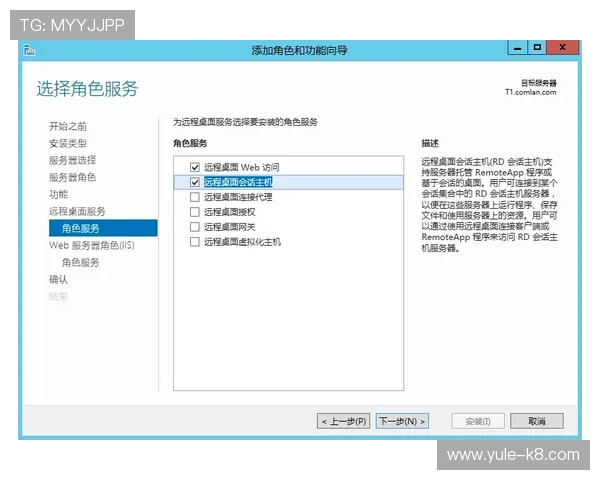
Task: Click the 远程桌面连接代理 label text
Action: (x=238, y=197)
